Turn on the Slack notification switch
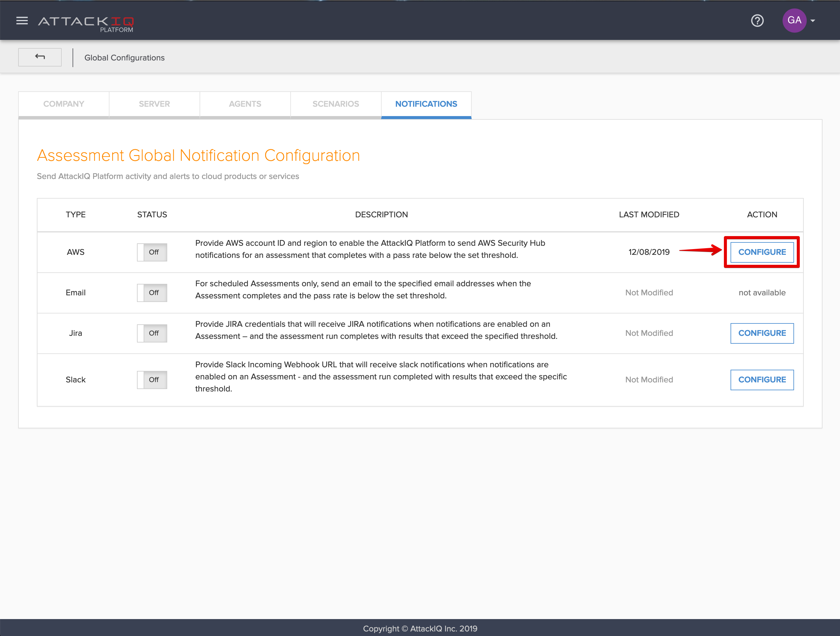The image size is (840, 636). (x=152, y=380)
